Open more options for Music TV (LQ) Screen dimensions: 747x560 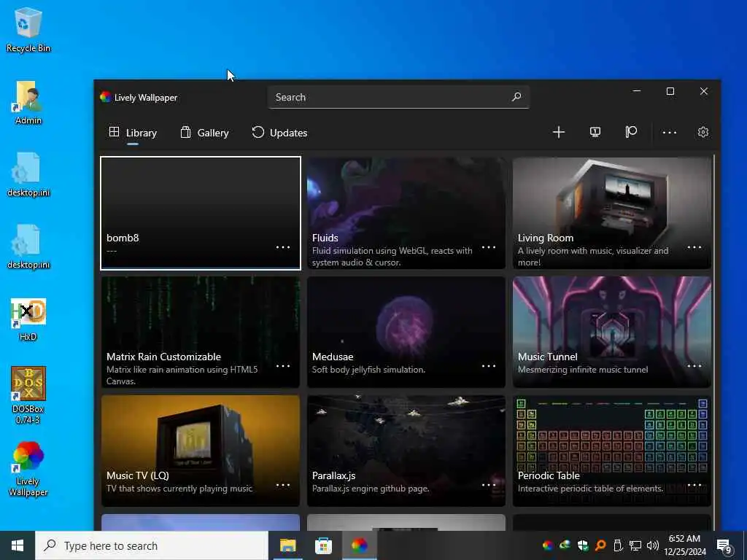click(283, 485)
